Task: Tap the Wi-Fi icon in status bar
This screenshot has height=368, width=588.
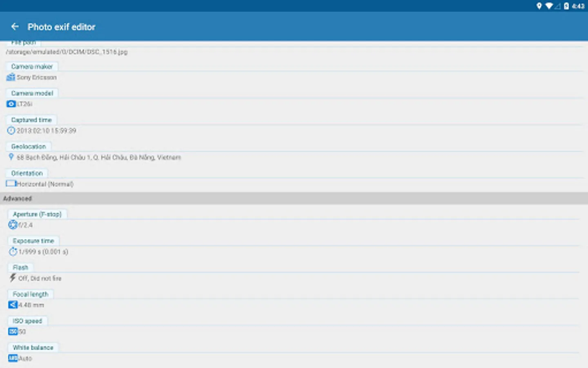Action: [549, 6]
